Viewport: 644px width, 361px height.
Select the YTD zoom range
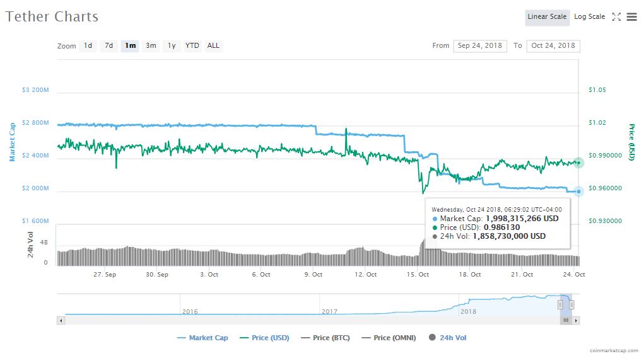192,45
